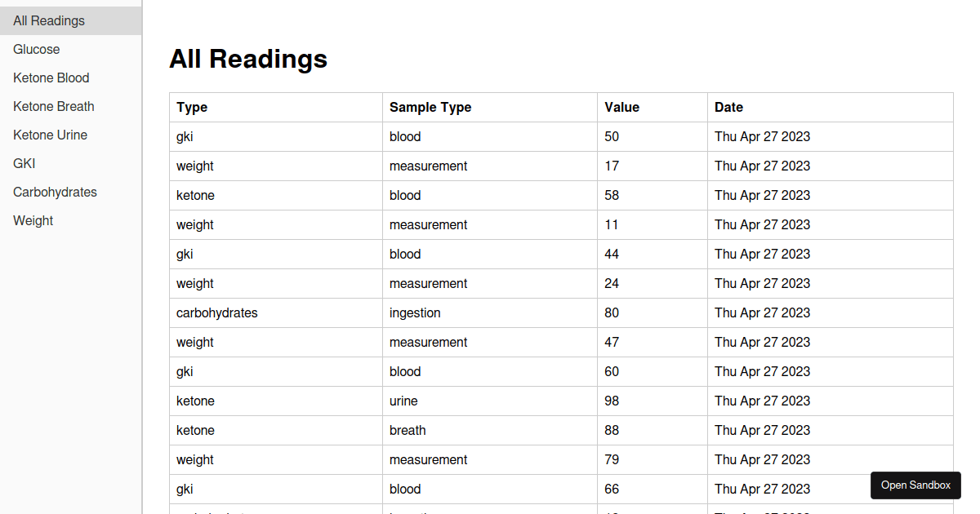Select the carbohydrates ingestion row
Image resolution: width=980 pixels, height=514 pixels.
[x=408, y=312]
